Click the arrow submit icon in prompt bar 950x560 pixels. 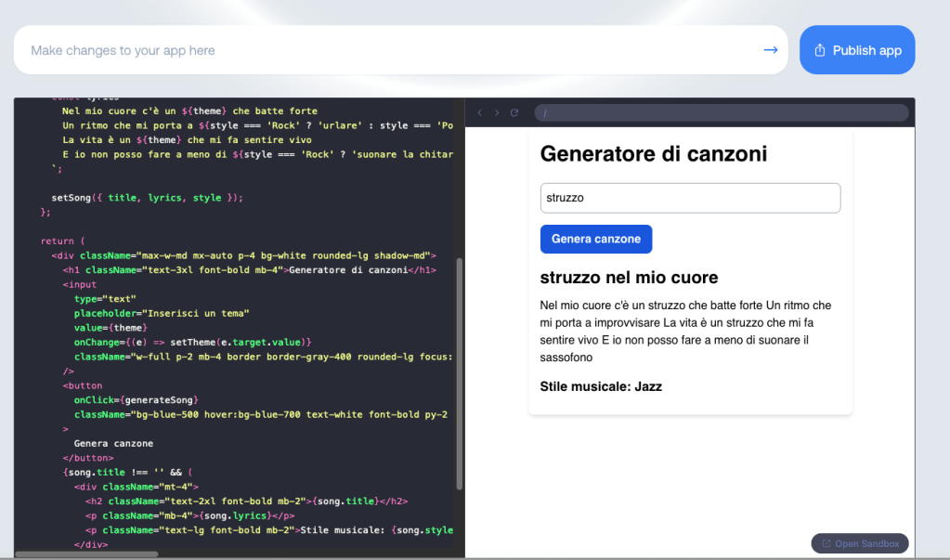pyautogui.click(x=770, y=50)
